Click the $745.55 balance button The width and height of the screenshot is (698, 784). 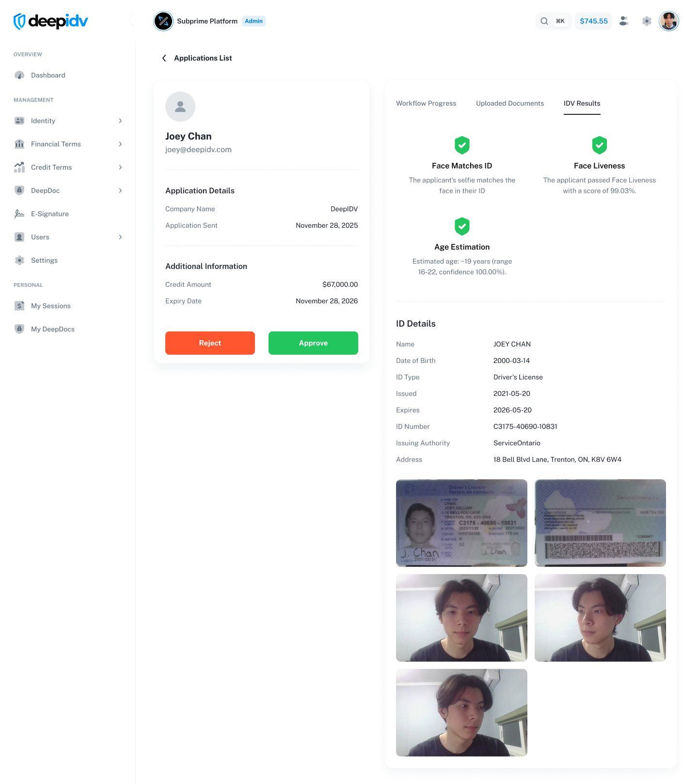[593, 21]
